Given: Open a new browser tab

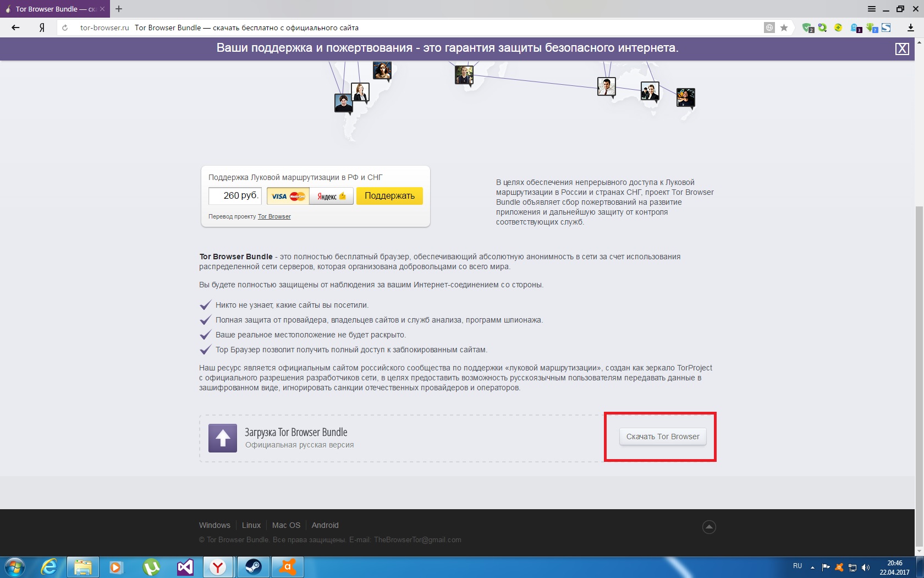Looking at the screenshot, I should pos(119,9).
